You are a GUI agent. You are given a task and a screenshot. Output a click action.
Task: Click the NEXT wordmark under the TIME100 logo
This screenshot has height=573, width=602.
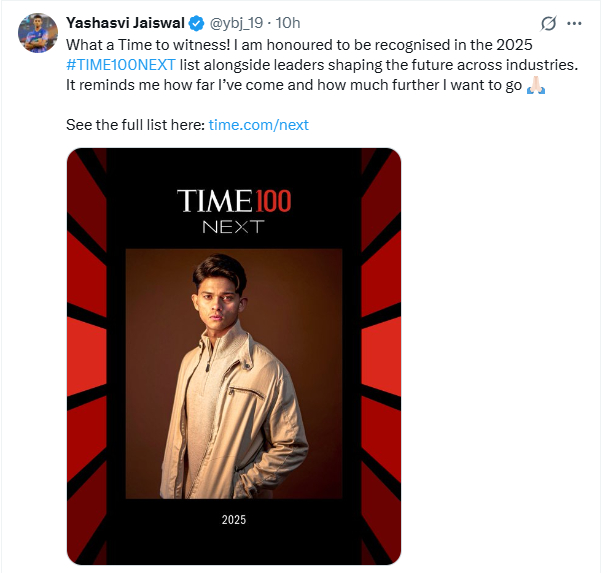click(233, 227)
